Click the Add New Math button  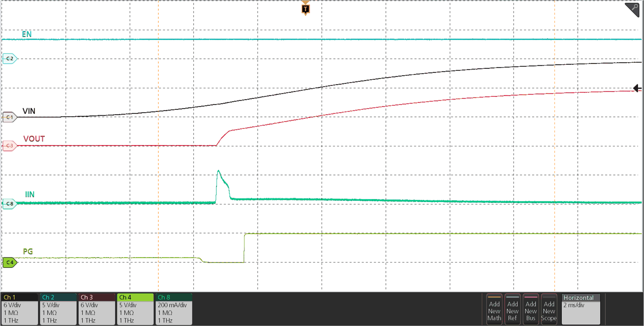pos(494,309)
